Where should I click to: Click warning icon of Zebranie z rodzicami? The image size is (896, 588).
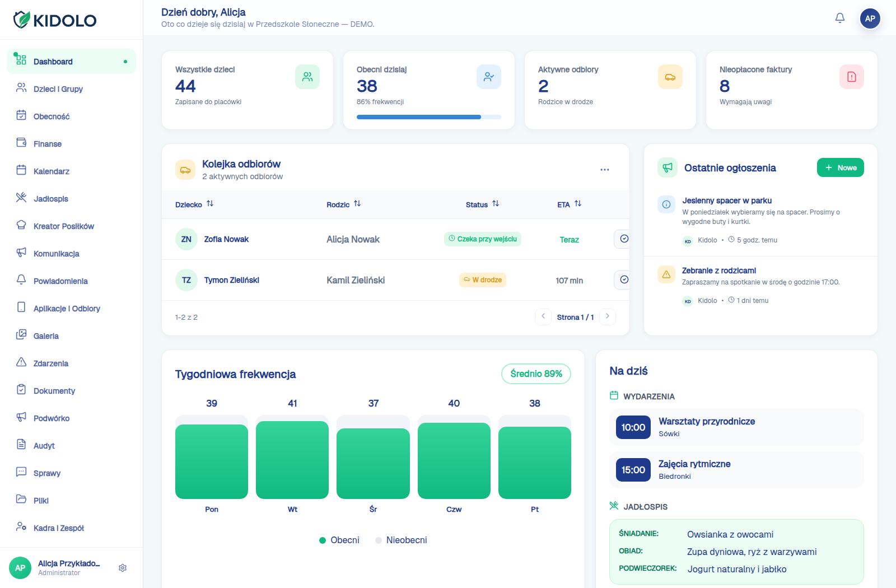pyautogui.click(x=666, y=274)
